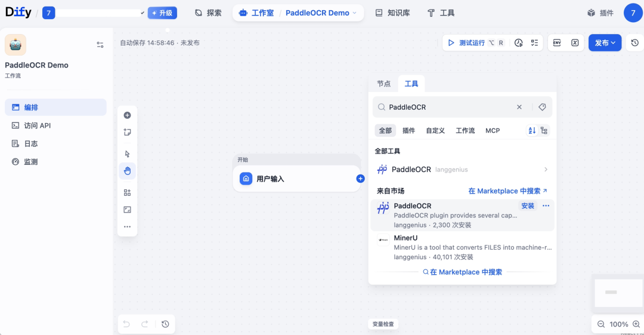
Task: Open 访问 API in sidebar
Action: pos(55,125)
